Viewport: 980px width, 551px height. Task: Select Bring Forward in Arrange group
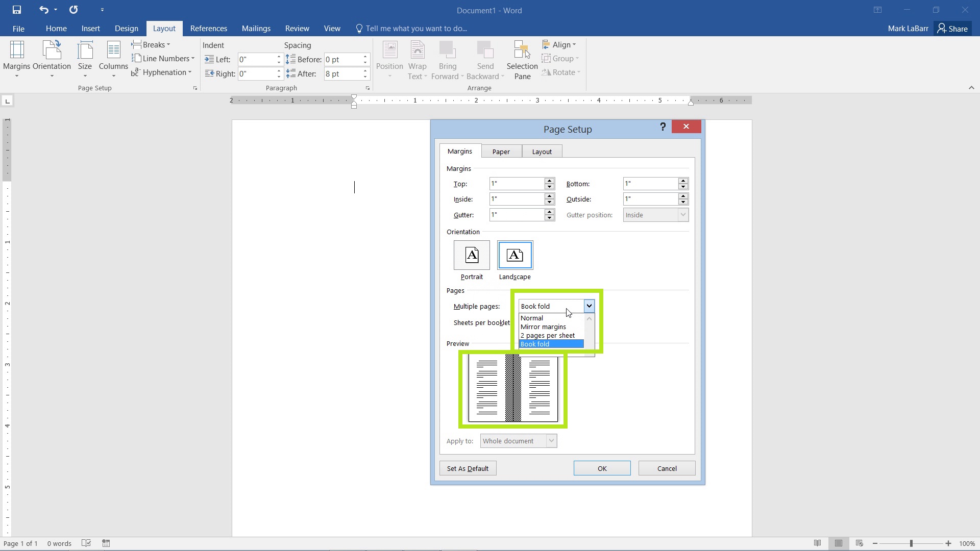point(448,59)
